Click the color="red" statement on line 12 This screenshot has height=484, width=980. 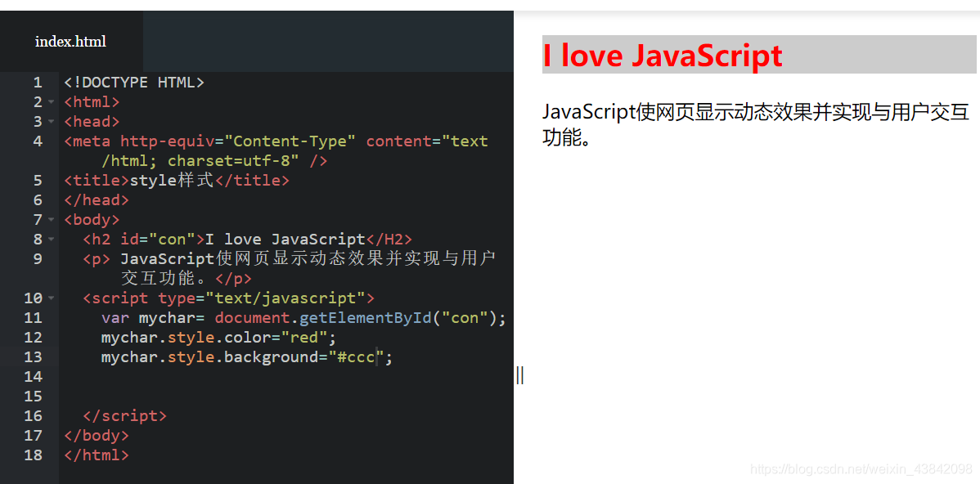[x=218, y=337]
